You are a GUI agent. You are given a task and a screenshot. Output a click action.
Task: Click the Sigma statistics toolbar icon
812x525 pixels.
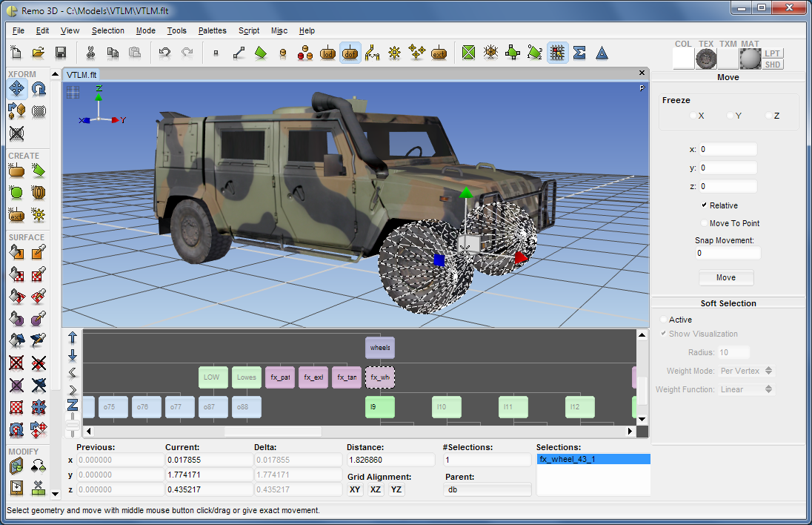tap(579, 53)
